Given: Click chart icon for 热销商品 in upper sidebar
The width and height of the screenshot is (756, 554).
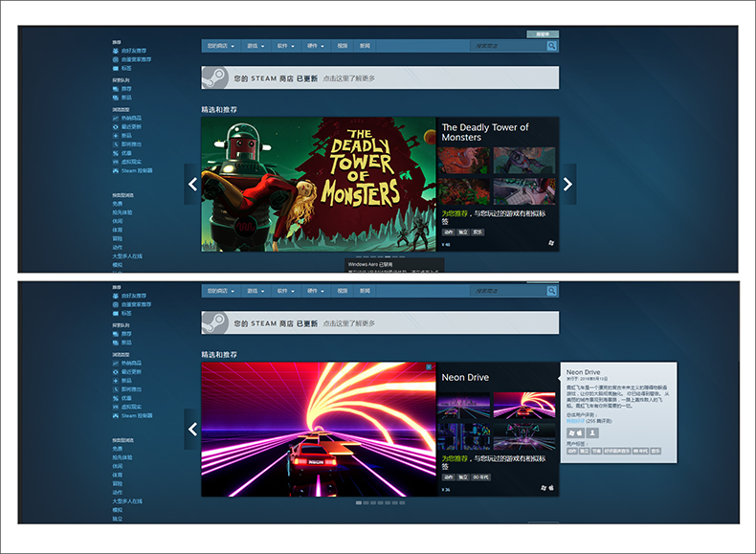Looking at the screenshot, I should tap(116, 118).
